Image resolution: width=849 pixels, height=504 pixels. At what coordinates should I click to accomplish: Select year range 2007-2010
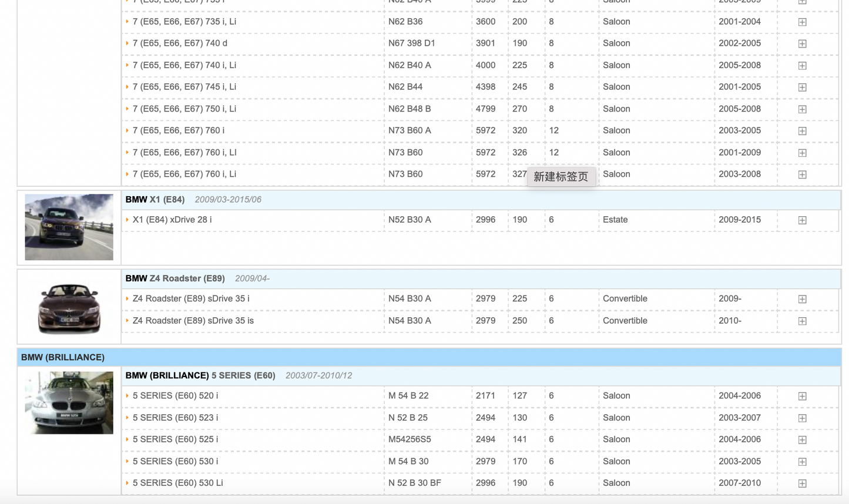point(740,483)
